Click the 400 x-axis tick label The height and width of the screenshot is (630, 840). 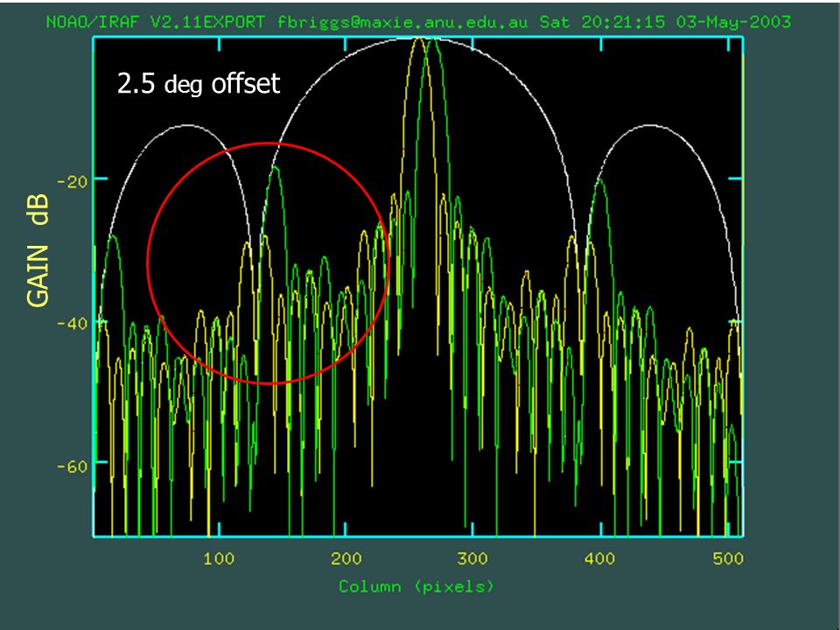click(x=600, y=559)
